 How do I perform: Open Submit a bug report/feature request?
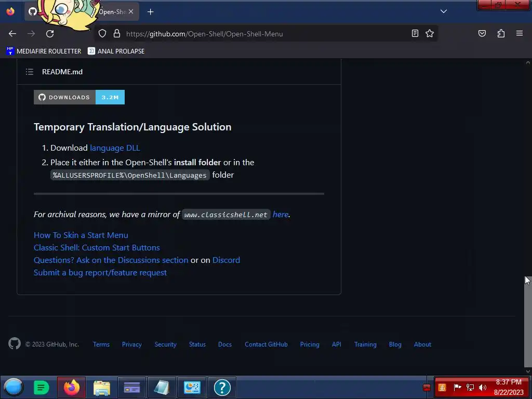(x=100, y=272)
